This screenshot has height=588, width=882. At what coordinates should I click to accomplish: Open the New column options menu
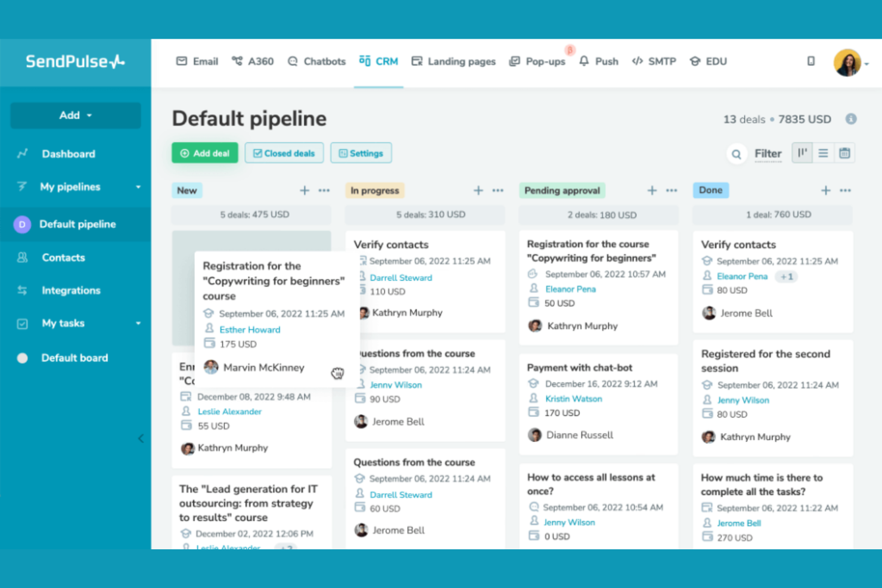tap(324, 191)
